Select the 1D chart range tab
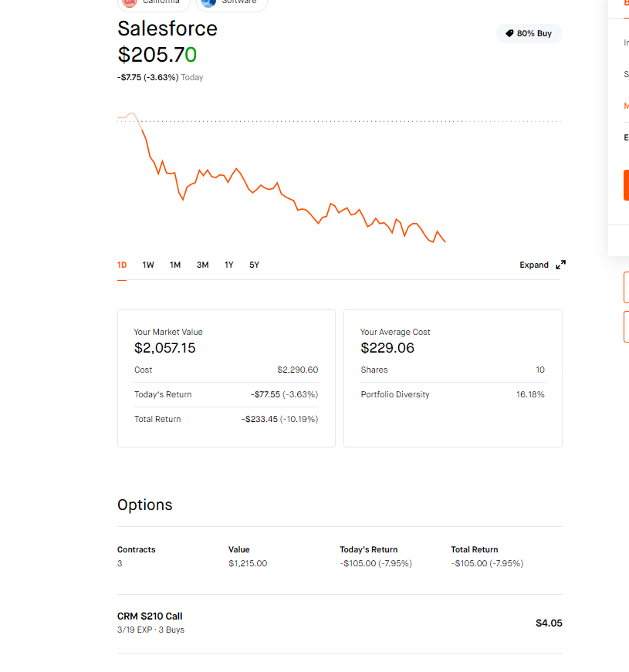 pos(122,265)
